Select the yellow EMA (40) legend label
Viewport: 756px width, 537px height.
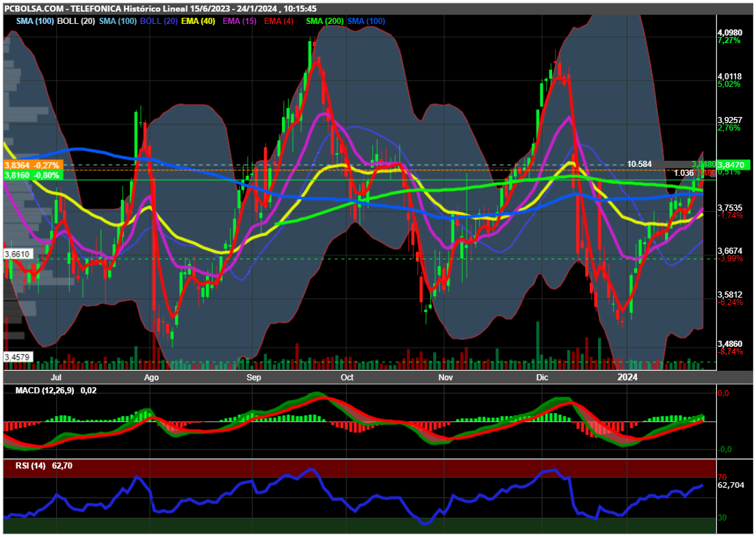pos(198,21)
